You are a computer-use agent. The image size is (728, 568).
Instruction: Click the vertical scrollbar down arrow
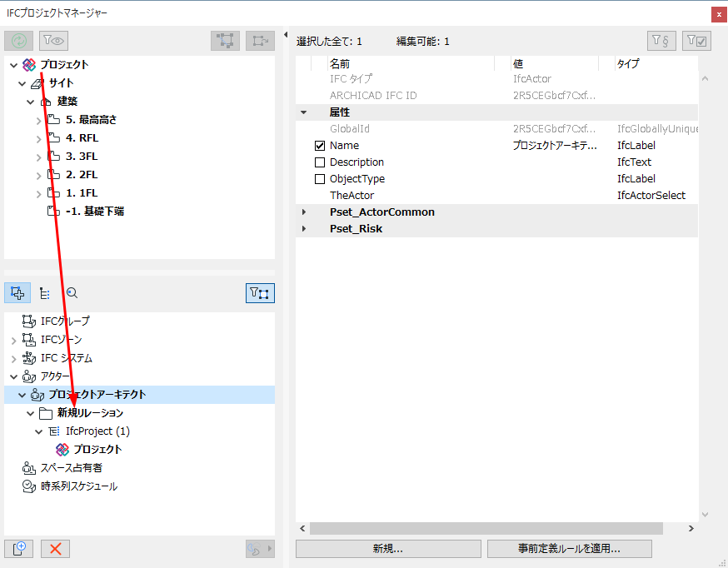pyautogui.click(x=706, y=514)
